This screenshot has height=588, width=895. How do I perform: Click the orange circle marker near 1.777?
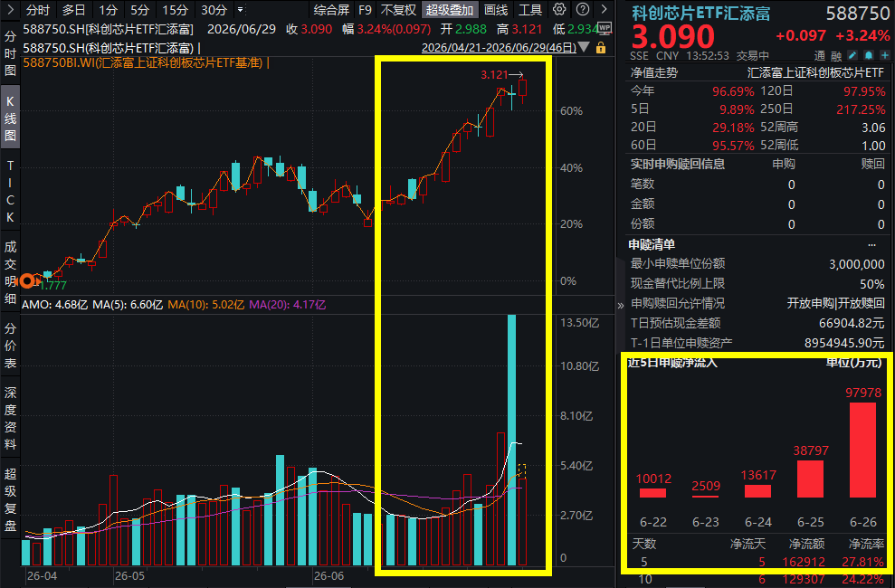(27, 280)
